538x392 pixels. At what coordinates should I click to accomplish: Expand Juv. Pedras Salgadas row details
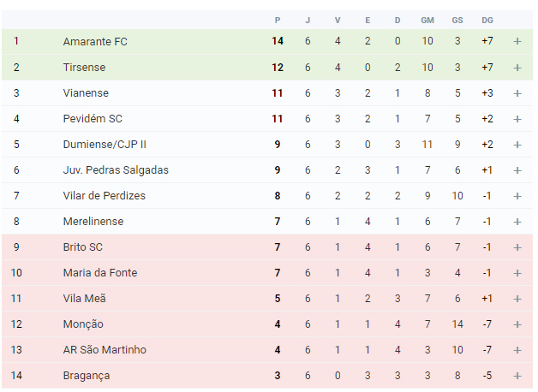517,170
